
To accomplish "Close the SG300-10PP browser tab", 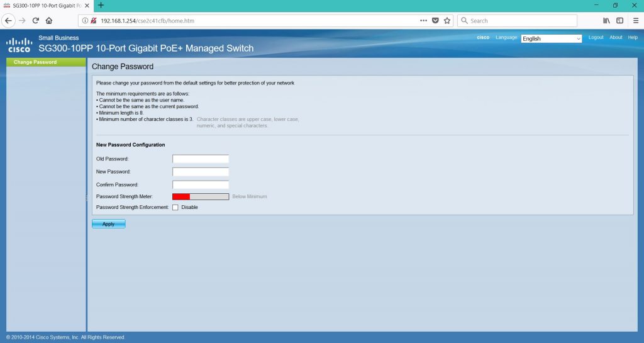I will (x=87, y=6).
